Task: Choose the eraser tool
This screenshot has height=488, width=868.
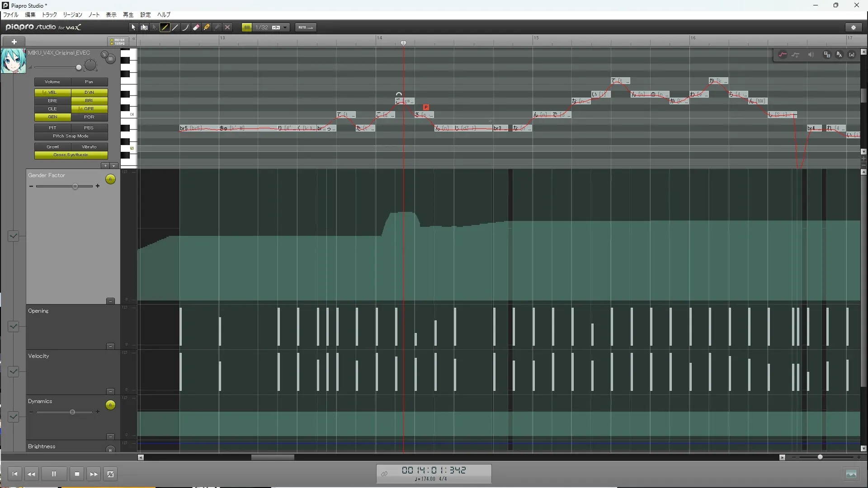Action: 196,28
